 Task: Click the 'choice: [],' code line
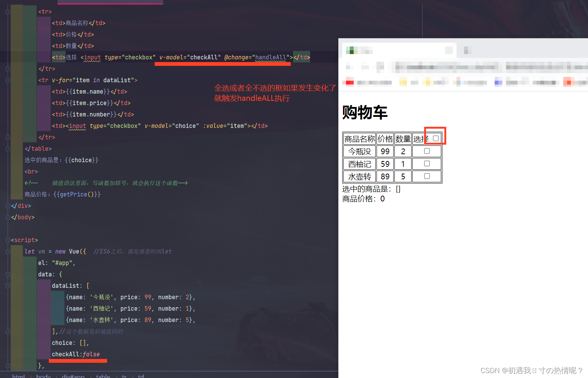[70, 343]
